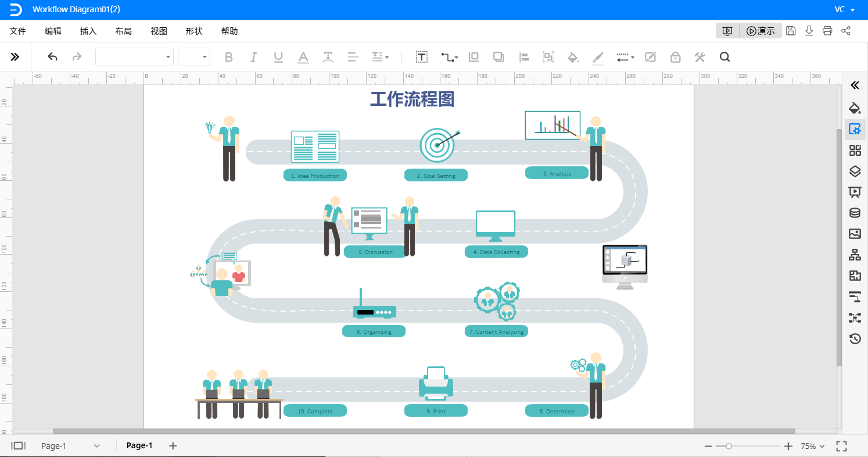The width and height of the screenshot is (868, 457).
Task: Click the 演示 presentation button
Action: pos(761,31)
